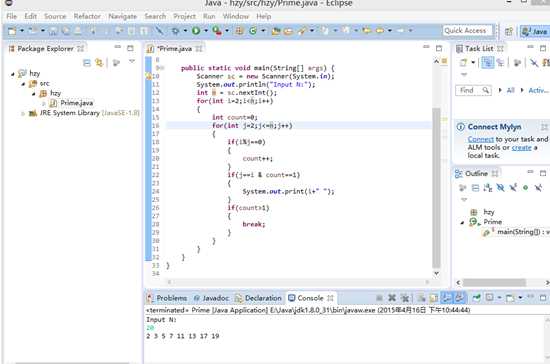Click the Last Edit Location arrow icon

pyautogui.click(x=367, y=31)
